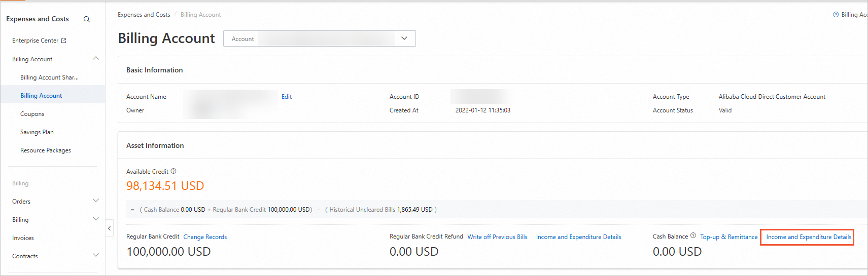Image resolution: width=868 pixels, height=276 pixels.
Task: Select the highlighted Billing Account menu item
Action: 41,96
